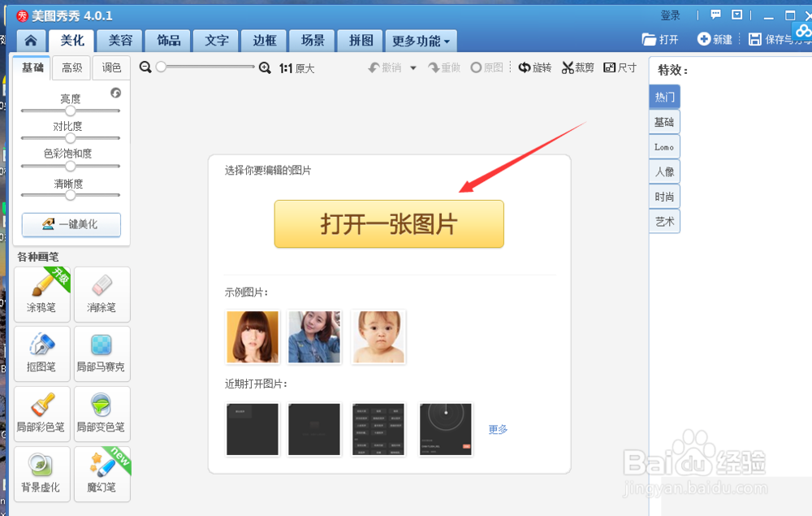
Task: Adjust the 亮度 brightness slider
Action: pos(71,111)
